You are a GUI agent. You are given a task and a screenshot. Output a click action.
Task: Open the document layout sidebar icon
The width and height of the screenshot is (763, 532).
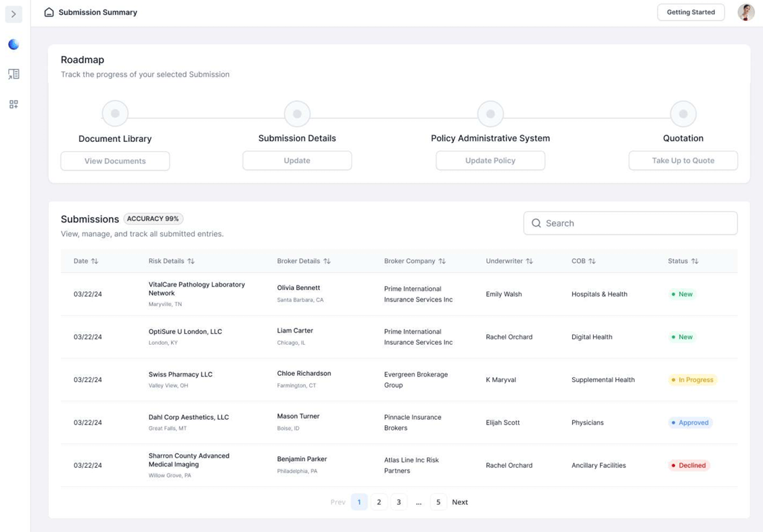[14, 74]
